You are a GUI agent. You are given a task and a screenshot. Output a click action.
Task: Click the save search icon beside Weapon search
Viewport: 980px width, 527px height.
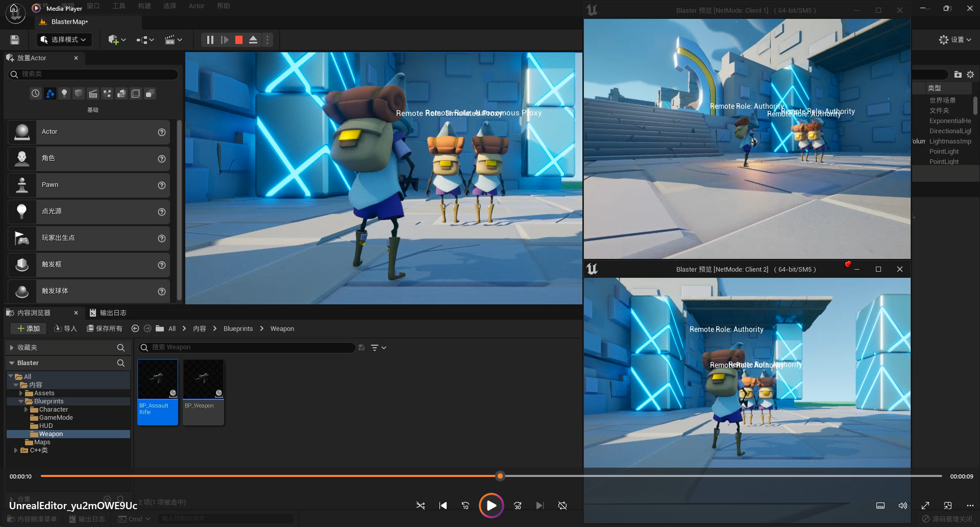[x=361, y=348]
